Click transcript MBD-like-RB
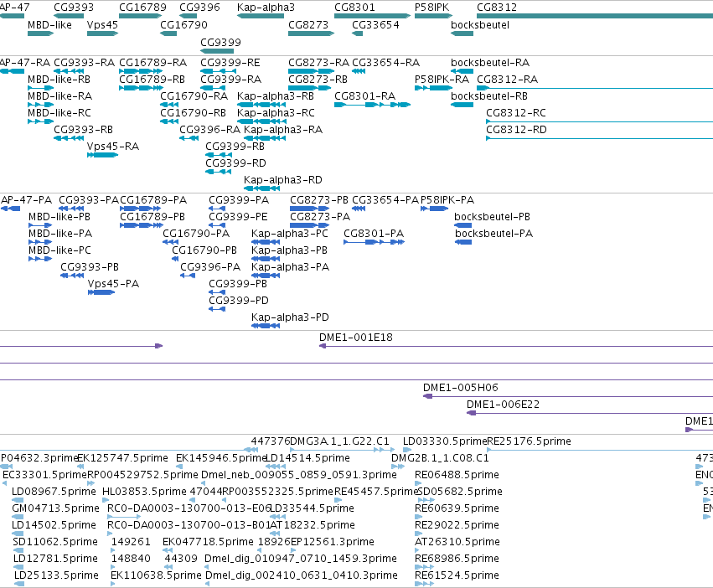Viewport: 713px width, 588px height. [x=59, y=79]
